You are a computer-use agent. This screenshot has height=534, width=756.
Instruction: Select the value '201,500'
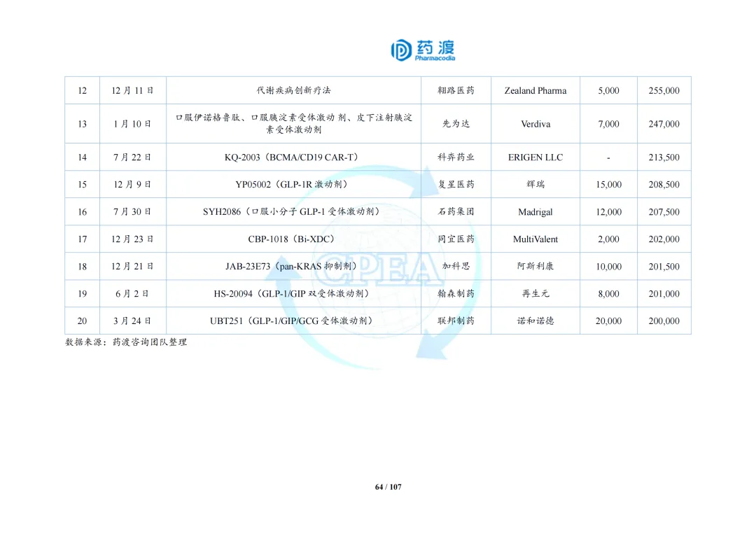pyautogui.click(x=664, y=266)
